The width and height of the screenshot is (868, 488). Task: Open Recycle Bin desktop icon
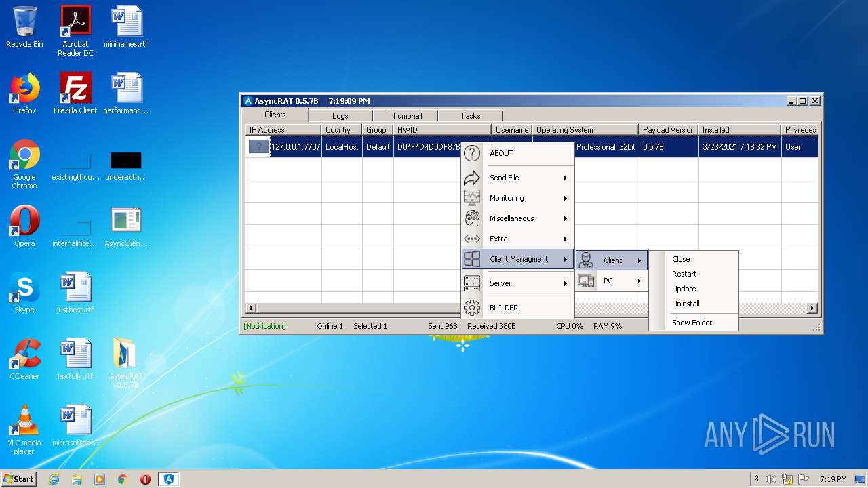[24, 28]
